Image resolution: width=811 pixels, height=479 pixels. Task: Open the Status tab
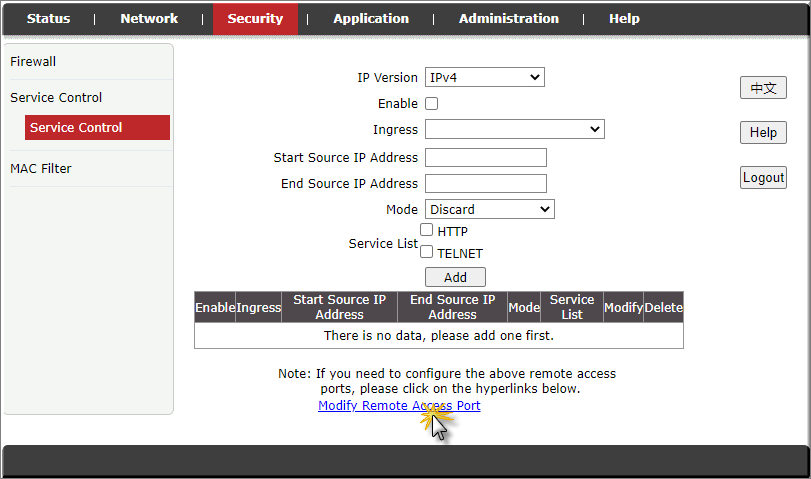[x=48, y=19]
